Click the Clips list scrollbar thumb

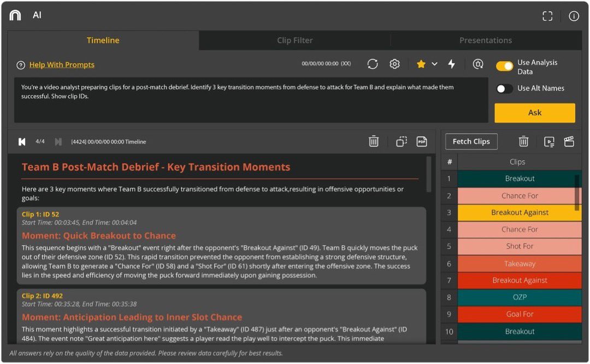pos(577,193)
